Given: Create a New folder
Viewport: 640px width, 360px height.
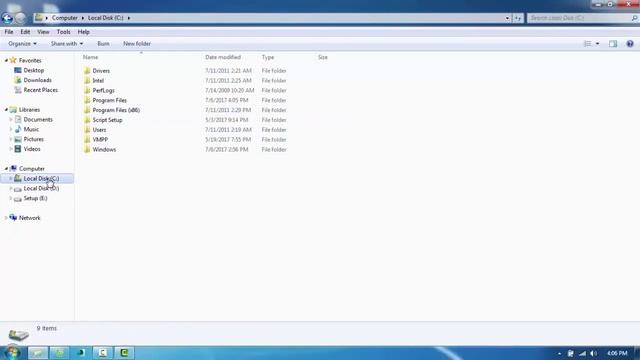Looking at the screenshot, I should [137, 44].
